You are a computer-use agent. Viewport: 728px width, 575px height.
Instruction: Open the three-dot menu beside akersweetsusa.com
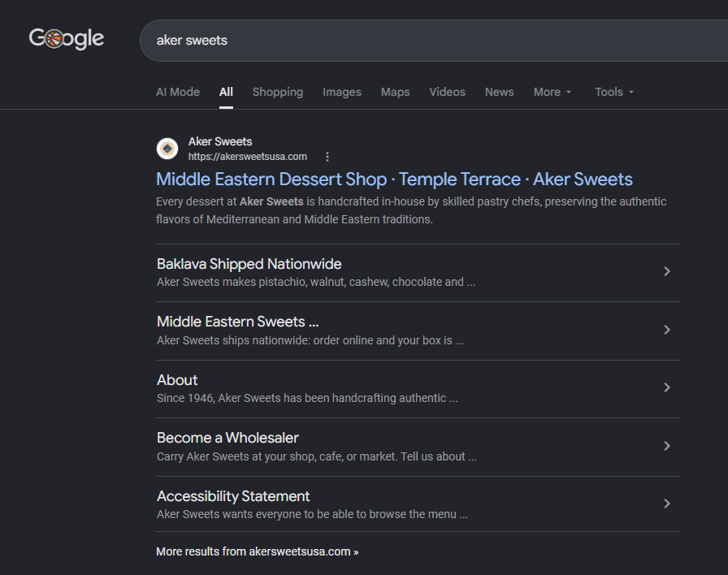click(x=327, y=157)
